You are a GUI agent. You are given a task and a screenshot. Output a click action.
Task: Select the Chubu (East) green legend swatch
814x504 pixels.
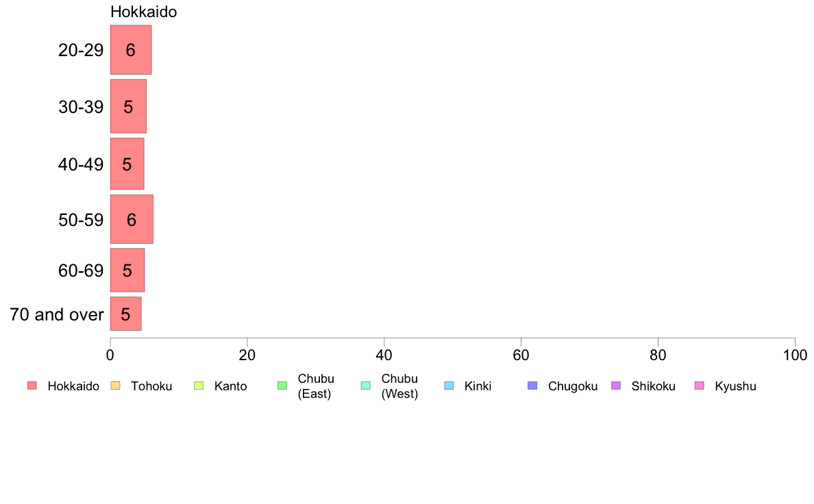pos(282,386)
